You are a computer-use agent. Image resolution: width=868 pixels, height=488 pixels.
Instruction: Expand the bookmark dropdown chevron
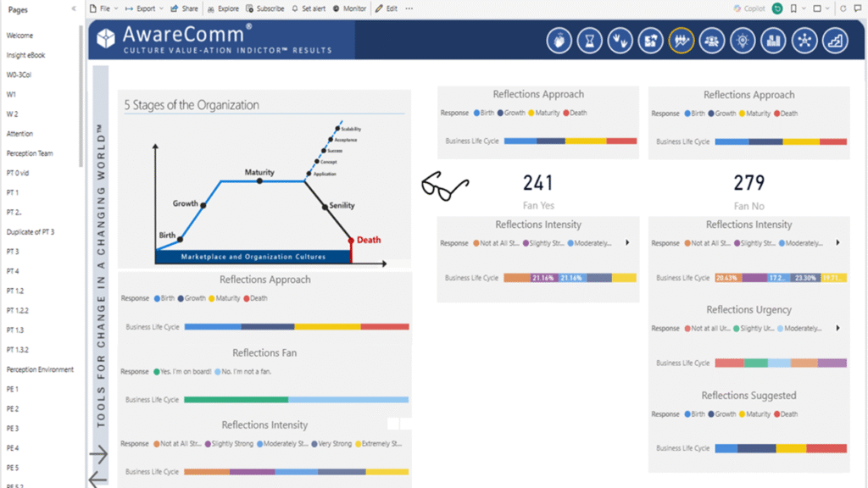coord(804,8)
